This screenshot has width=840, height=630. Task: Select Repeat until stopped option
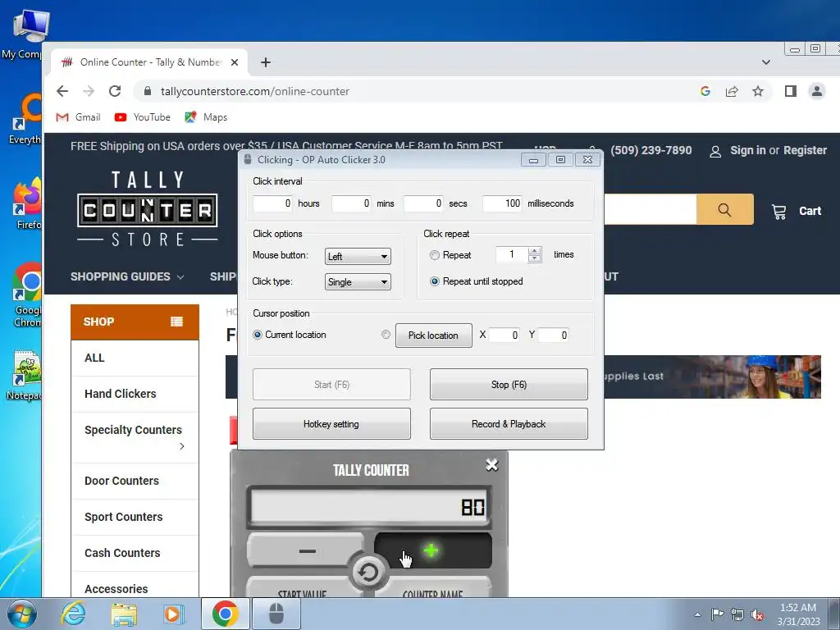(435, 281)
